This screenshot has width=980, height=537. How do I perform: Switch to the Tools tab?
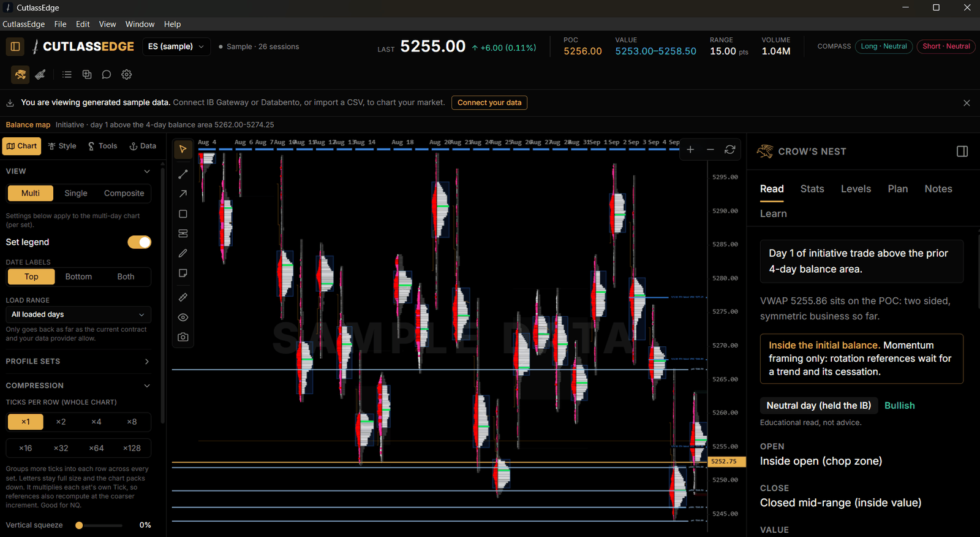tap(102, 146)
